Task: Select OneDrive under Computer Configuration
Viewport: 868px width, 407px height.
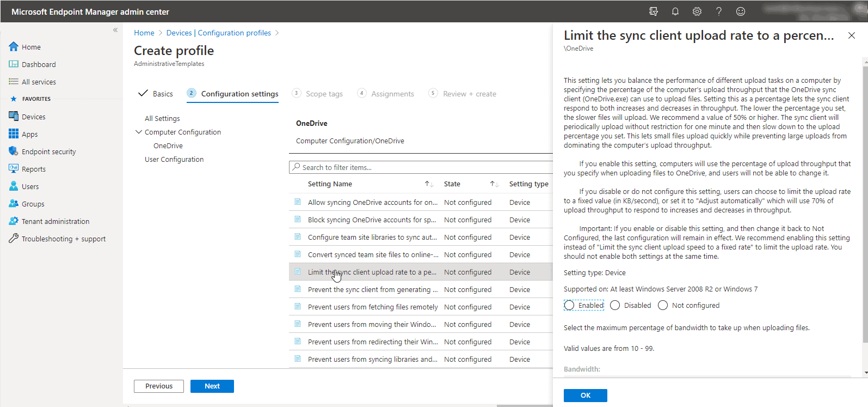Action: pos(168,145)
